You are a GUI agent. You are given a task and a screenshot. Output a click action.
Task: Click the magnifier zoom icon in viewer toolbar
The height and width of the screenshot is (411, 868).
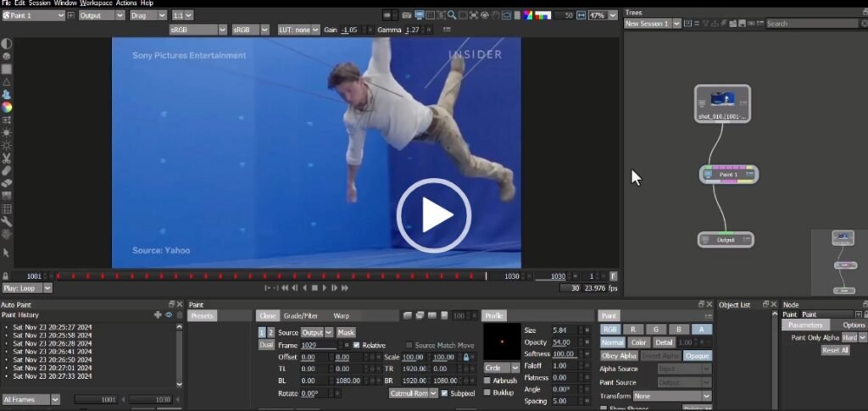452,15
